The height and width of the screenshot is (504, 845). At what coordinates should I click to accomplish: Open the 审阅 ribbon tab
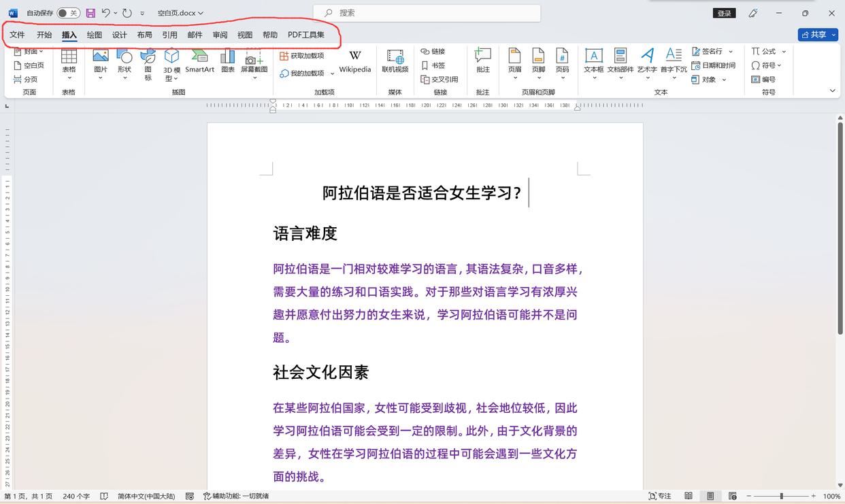[219, 35]
